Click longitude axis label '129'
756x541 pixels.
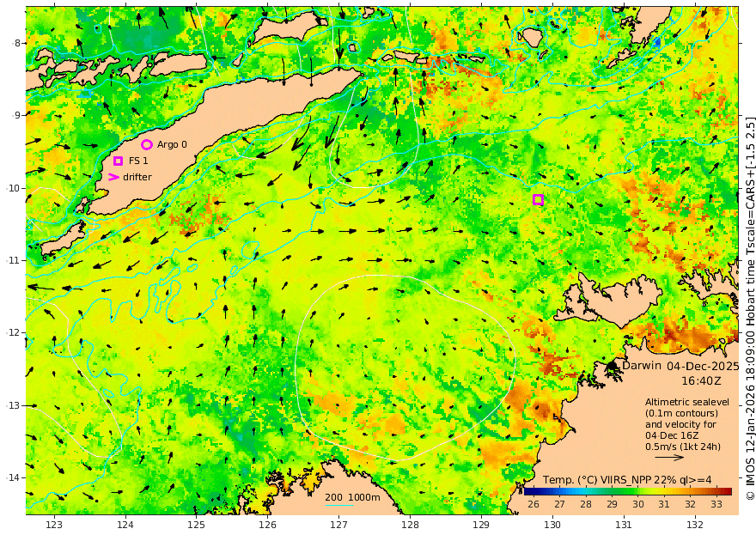click(481, 525)
